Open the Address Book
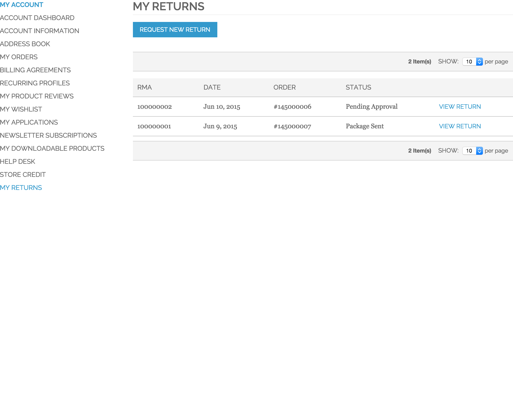 [25, 44]
